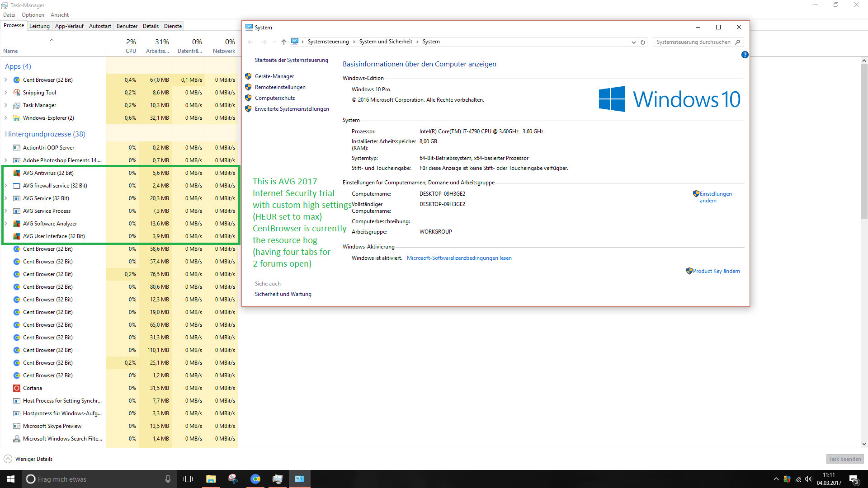This screenshot has height=488, width=868.
Task: Click the blue help question mark icon
Action: 745,55
